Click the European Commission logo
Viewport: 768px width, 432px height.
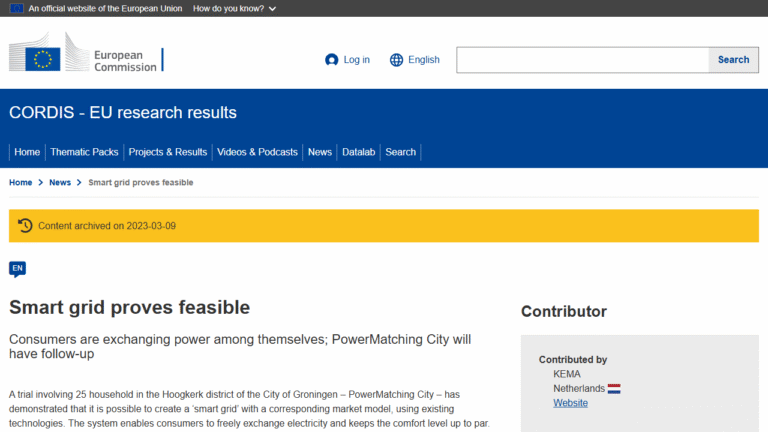click(x=84, y=54)
